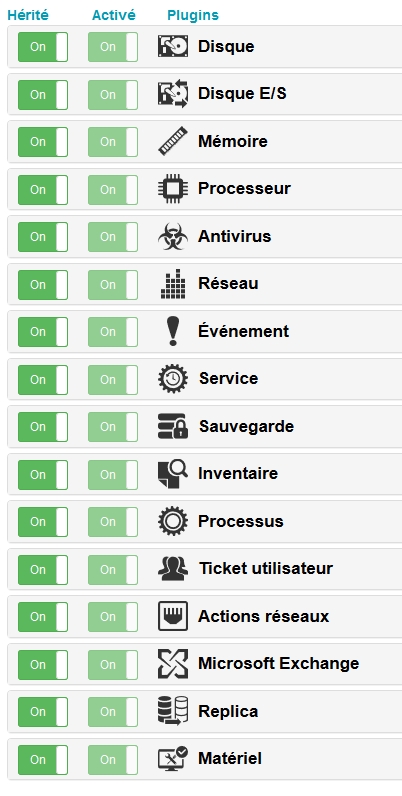Toggle the Activé switch for Ticket utilisateur
402x796 pixels.
(x=113, y=569)
